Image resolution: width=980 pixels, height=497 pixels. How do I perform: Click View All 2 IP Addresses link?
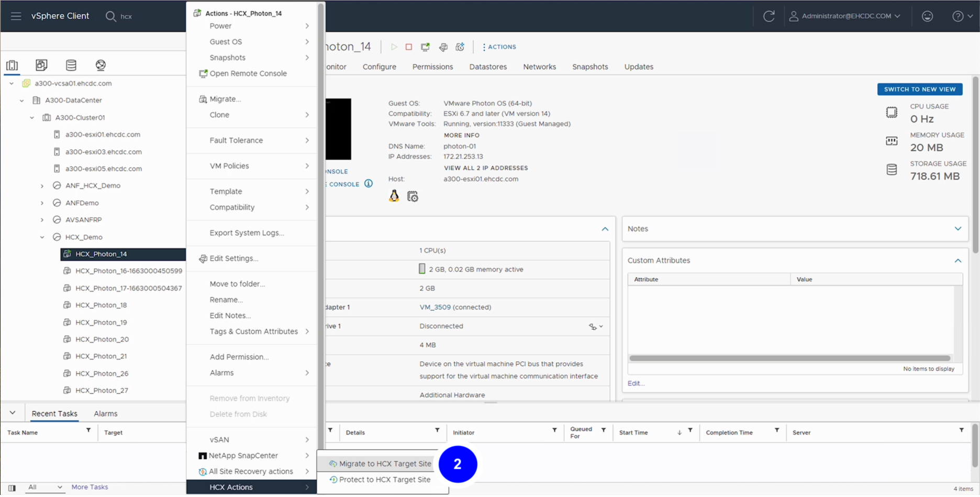coord(485,168)
